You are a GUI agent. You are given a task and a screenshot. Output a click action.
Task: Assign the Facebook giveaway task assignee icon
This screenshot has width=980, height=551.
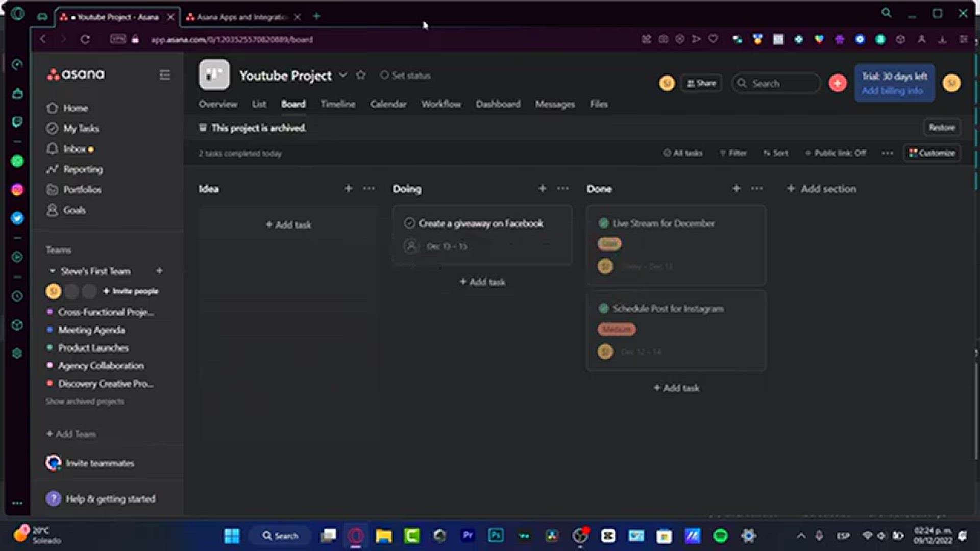(410, 246)
